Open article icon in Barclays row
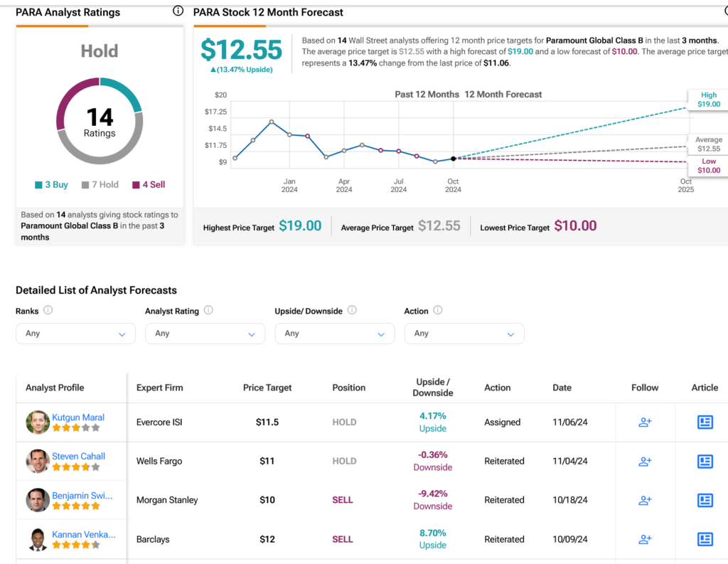This screenshot has width=728, height=564. pyautogui.click(x=705, y=539)
